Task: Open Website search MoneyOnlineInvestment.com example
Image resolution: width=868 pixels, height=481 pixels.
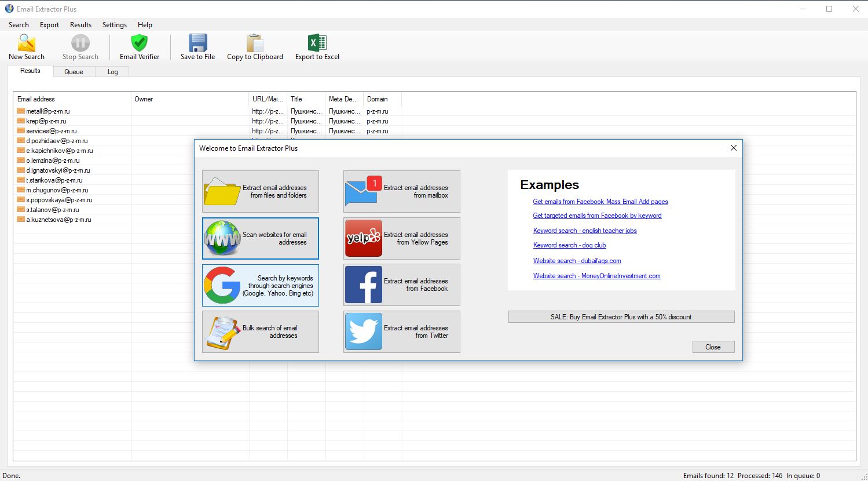Action: coord(596,276)
